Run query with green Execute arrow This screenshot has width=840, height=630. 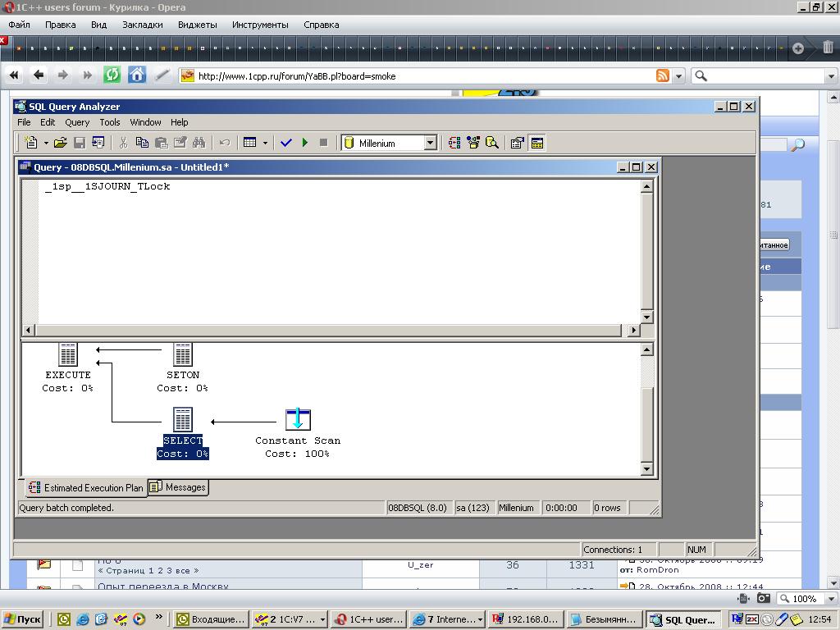pos(305,143)
